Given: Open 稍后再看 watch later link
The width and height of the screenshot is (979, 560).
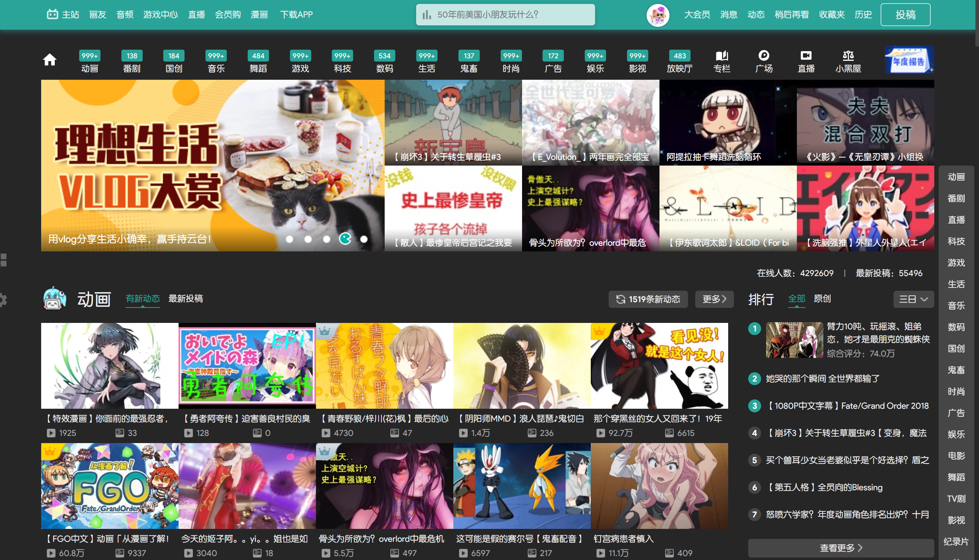Looking at the screenshot, I should 791,15.
